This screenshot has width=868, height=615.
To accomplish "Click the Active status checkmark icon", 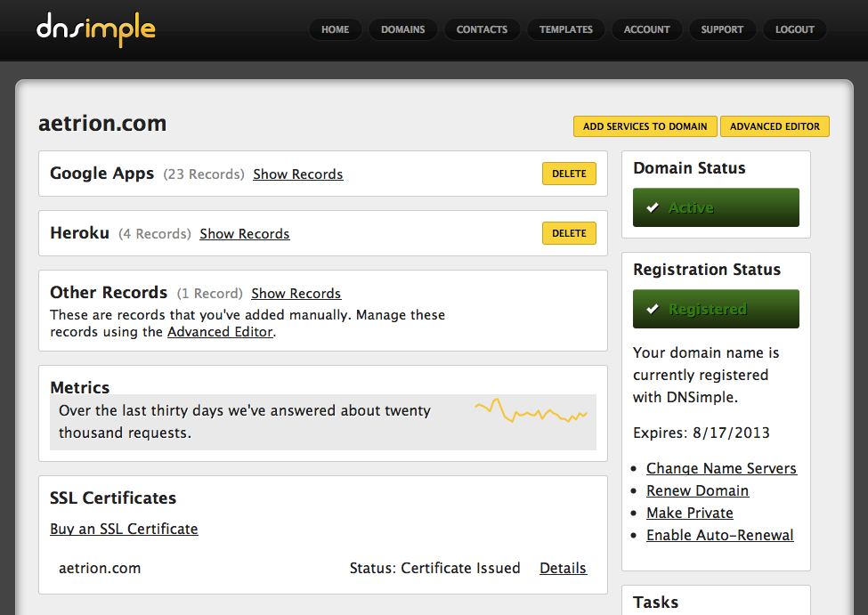I will pos(653,208).
